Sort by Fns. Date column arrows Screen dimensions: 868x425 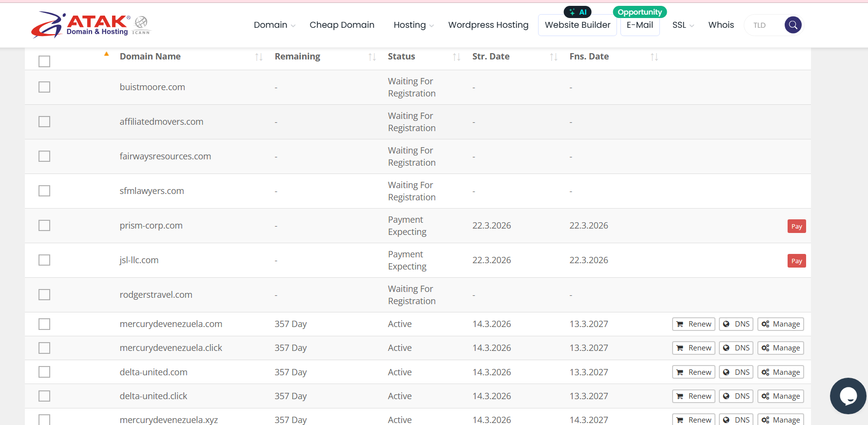[654, 57]
